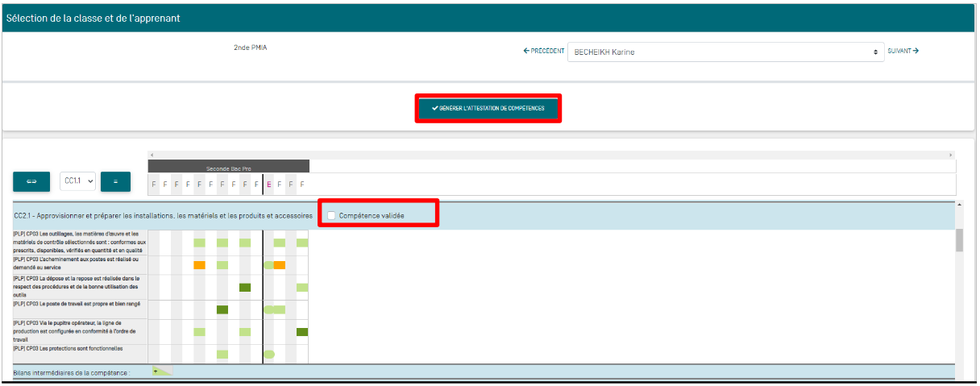Select the Seconde Bac Pro header tab
The width and height of the screenshot is (980, 386).
[x=228, y=168]
